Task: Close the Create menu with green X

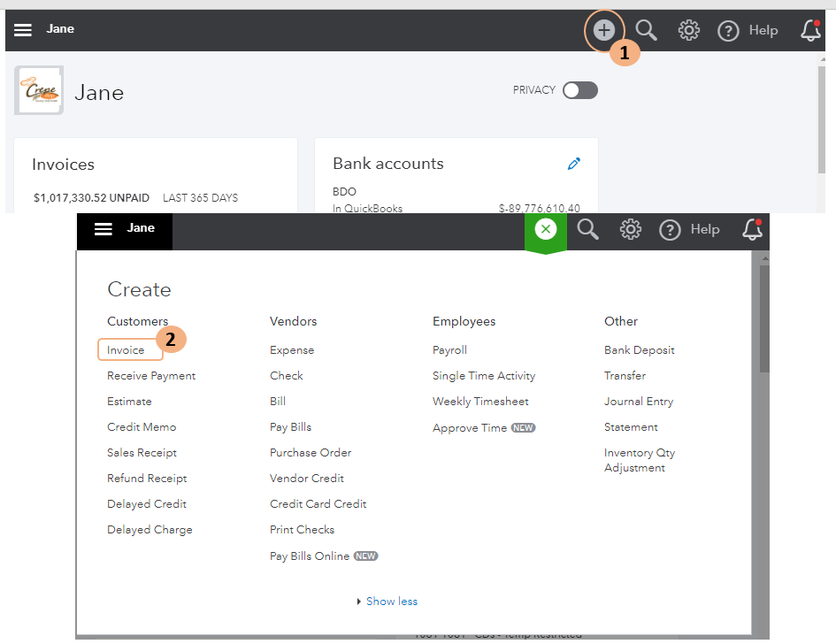Action: point(546,230)
